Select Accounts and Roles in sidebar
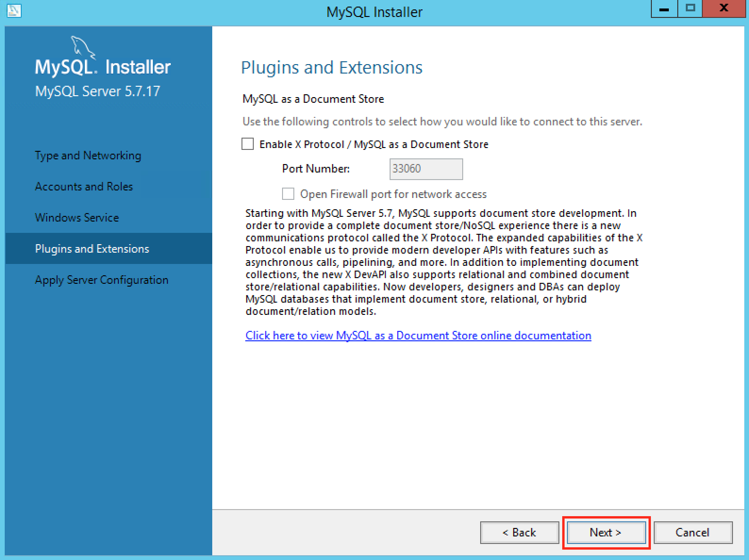 84,187
